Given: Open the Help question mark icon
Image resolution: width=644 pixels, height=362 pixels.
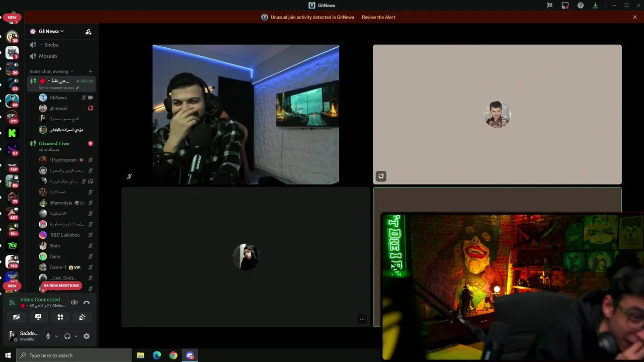Looking at the screenshot, I should tap(581, 6).
